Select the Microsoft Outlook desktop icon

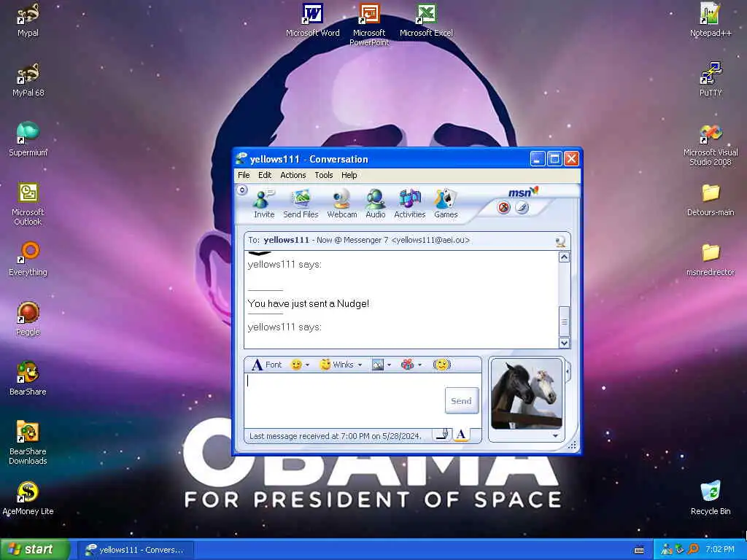point(28,203)
